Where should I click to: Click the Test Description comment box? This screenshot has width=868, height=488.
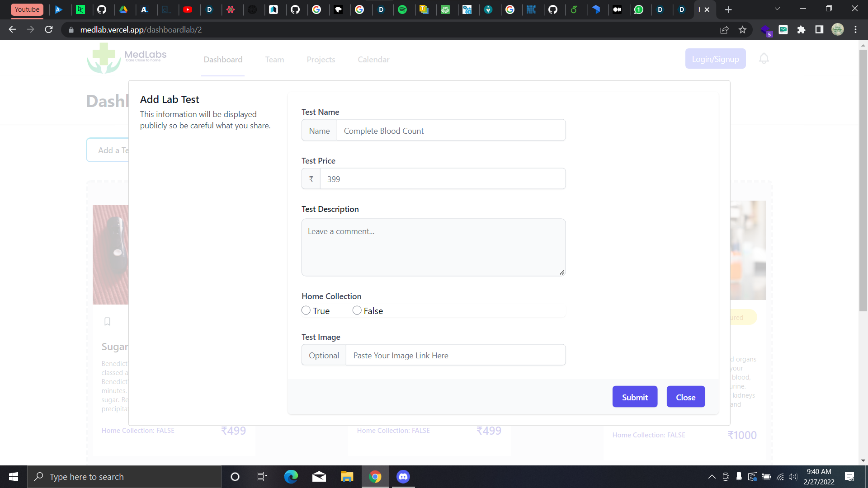click(x=433, y=247)
